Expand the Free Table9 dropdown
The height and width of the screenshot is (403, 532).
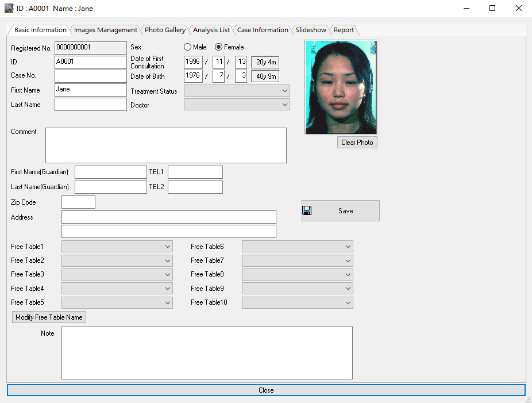(x=298, y=288)
